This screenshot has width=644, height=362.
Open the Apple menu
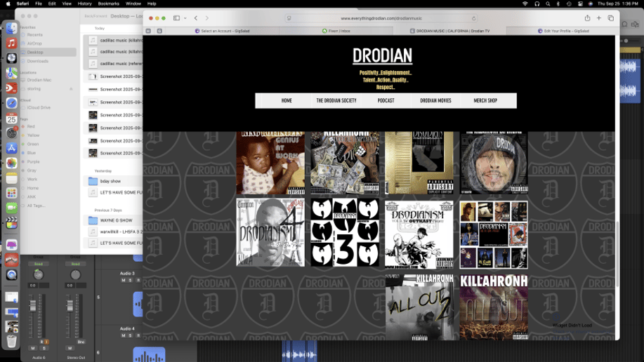[8, 4]
